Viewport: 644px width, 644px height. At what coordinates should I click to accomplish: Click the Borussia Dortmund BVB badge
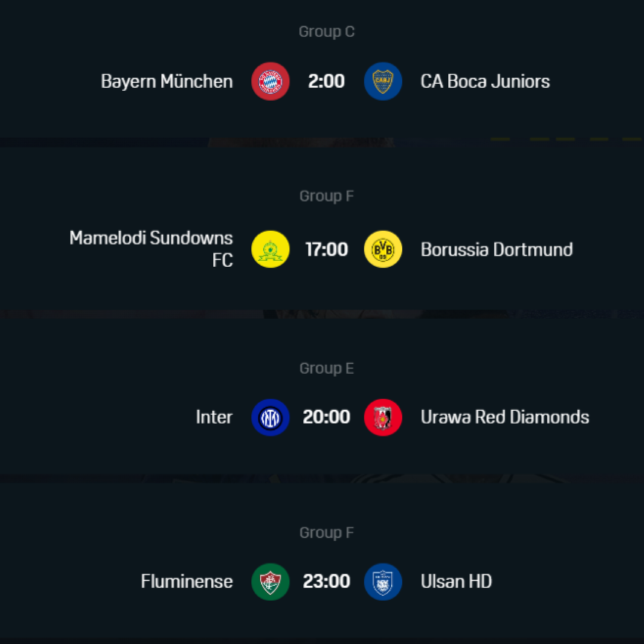coord(383,249)
